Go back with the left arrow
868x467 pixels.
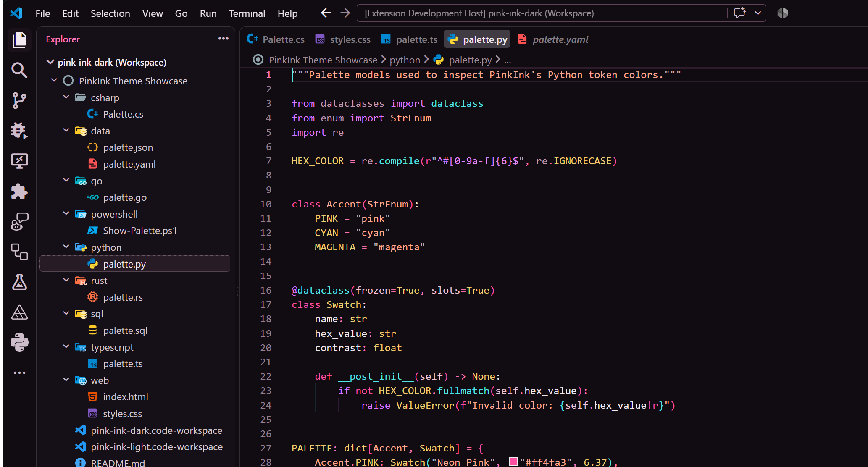(326, 13)
